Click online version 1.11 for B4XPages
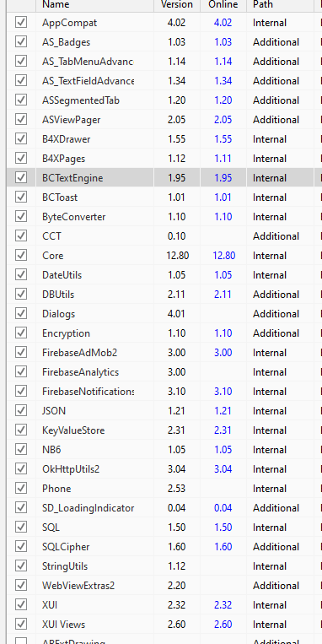 [x=223, y=159]
